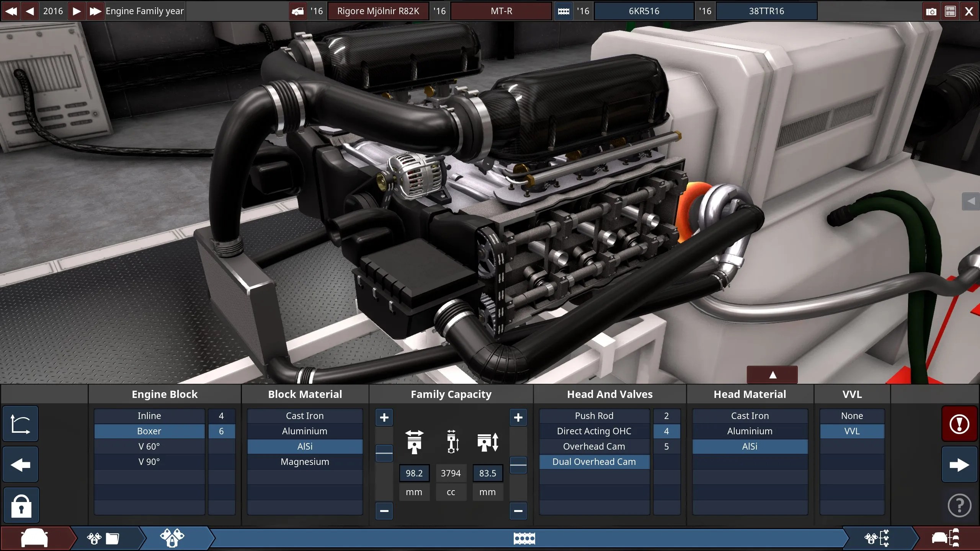Viewport: 980px width, 551px height.
Task: Go back using the left arrow button
Action: (x=20, y=465)
